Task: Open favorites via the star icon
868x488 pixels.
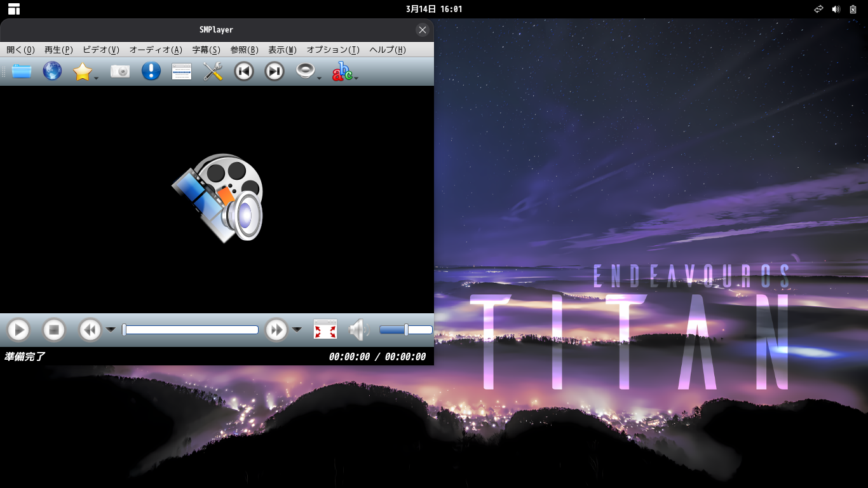Action: (83, 71)
